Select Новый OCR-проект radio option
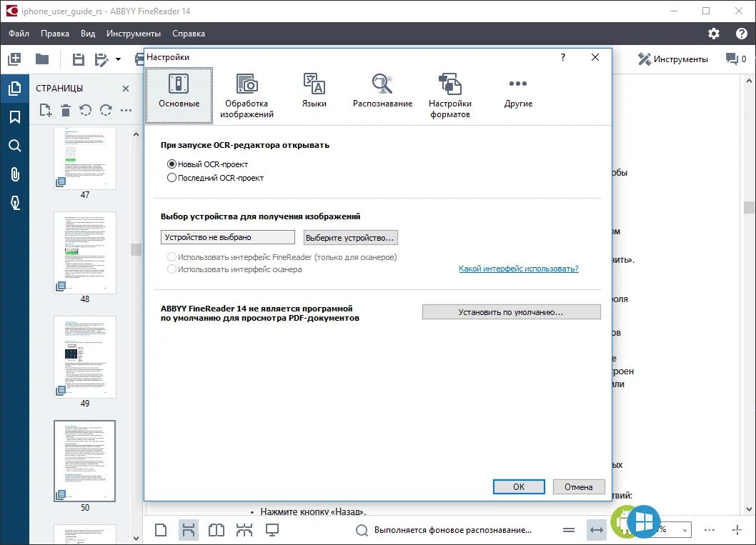Image resolution: width=756 pixels, height=545 pixels. [207, 164]
